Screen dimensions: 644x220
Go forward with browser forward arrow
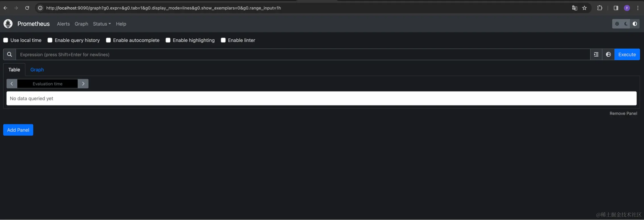pos(16,8)
